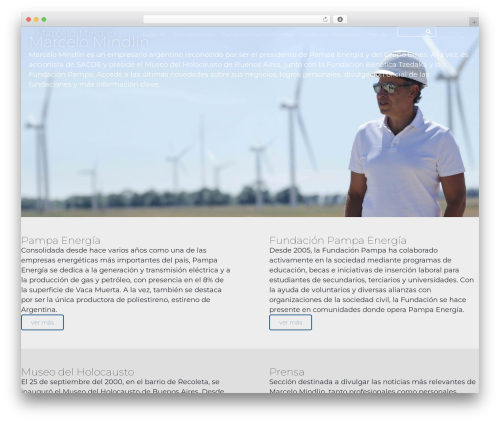Click the search magnifier icon in the site header
Viewport: 500px width, 423px height.
tap(428, 32)
